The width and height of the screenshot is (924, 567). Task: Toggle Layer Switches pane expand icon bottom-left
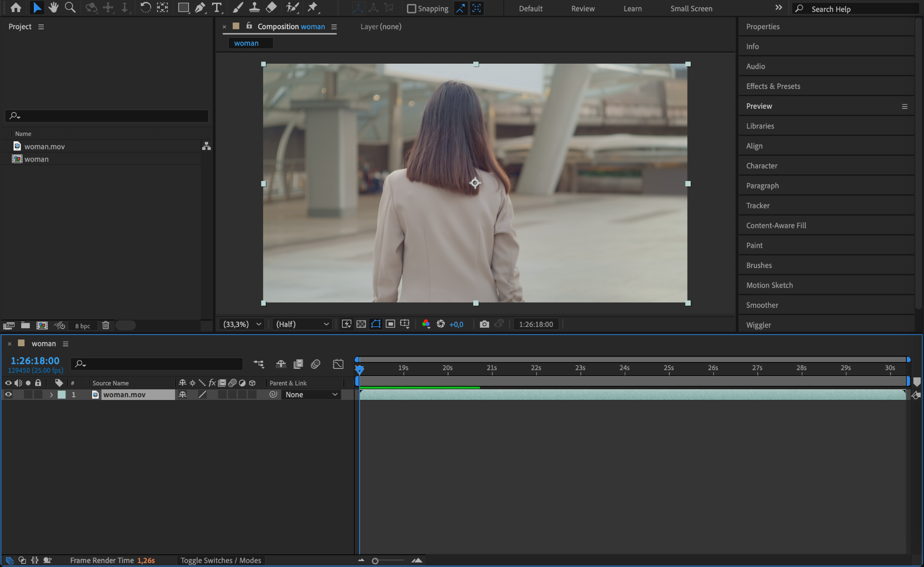(9, 561)
